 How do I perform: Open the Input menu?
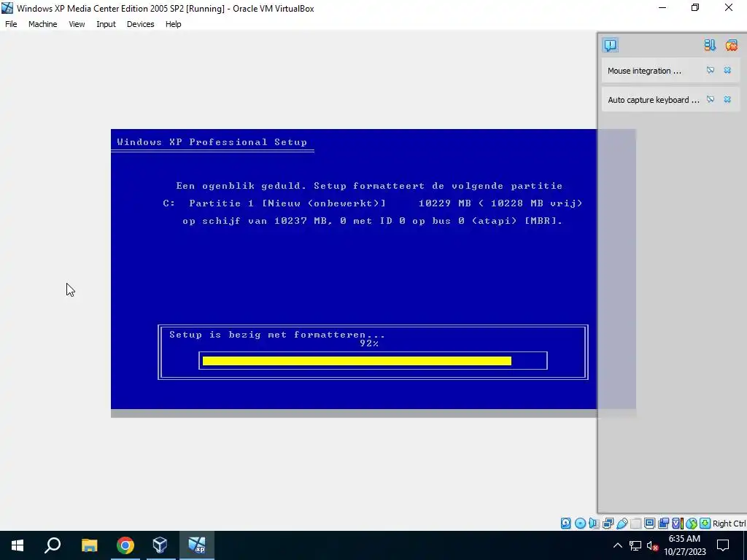click(106, 24)
